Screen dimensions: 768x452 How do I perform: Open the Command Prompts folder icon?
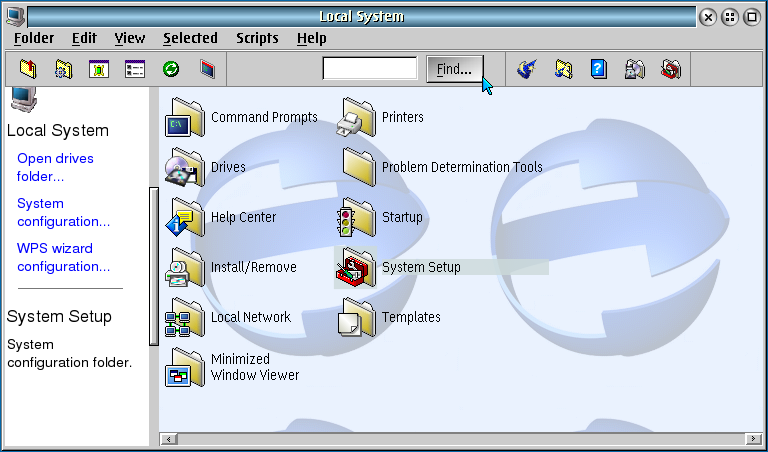(x=185, y=117)
